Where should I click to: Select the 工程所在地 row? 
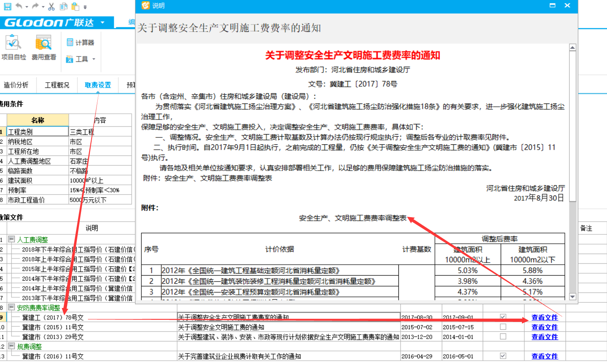click(x=66, y=151)
